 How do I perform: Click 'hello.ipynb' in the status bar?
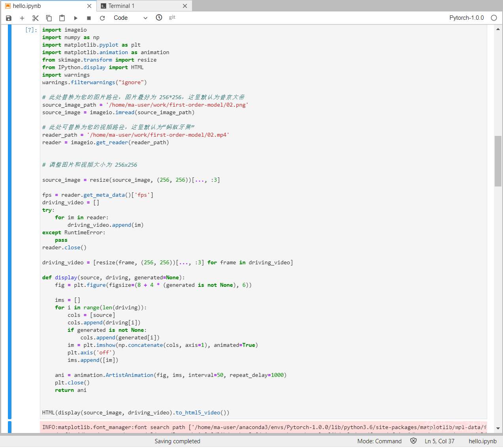pyautogui.click(x=482, y=441)
